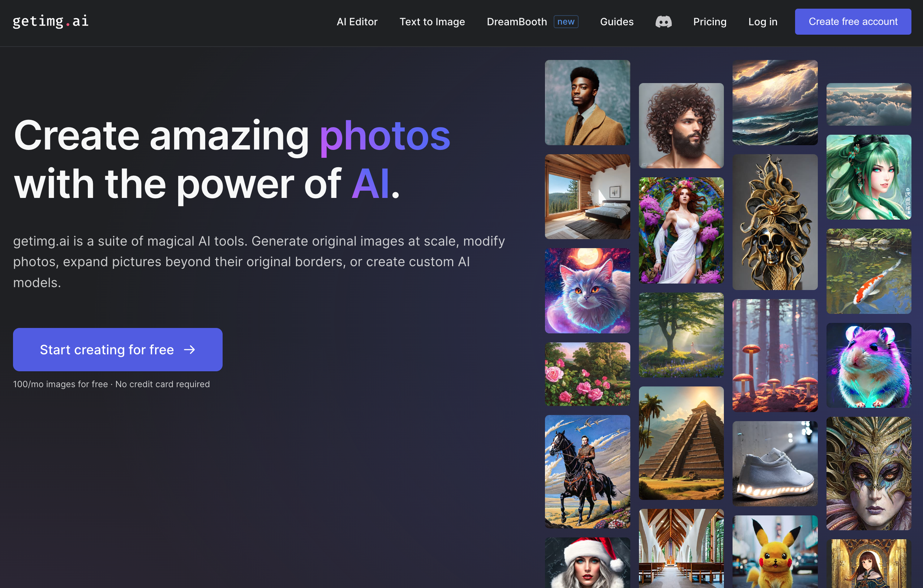Click the arrow in Start creating button
The image size is (923, 588).
coord(190,350)
